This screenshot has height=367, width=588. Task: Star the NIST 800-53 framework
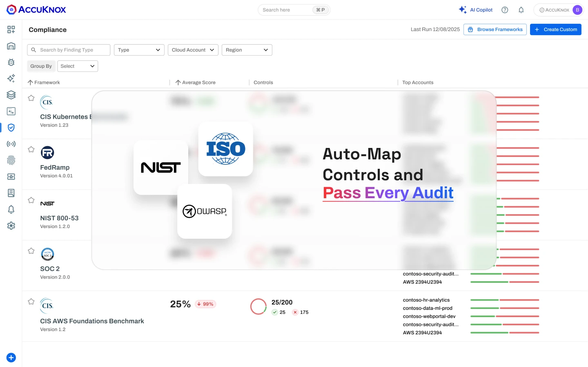click(31, 200)
